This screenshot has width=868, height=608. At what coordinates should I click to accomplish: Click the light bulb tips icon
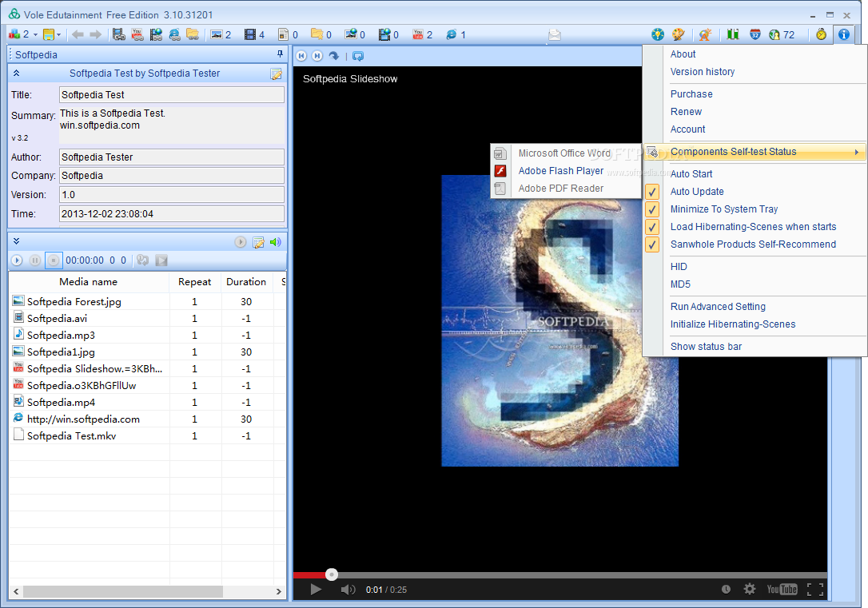(x=658, y=35)
